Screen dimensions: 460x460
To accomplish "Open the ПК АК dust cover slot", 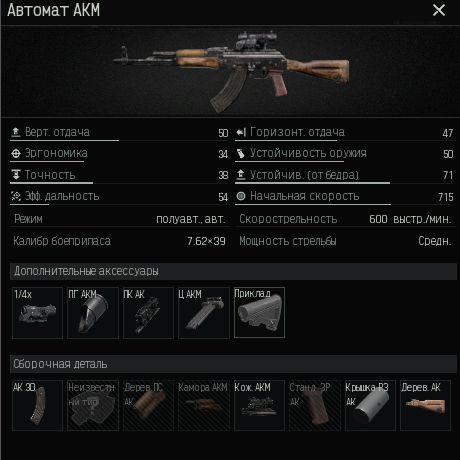I will pyautogui.click(x=148, y=313).
